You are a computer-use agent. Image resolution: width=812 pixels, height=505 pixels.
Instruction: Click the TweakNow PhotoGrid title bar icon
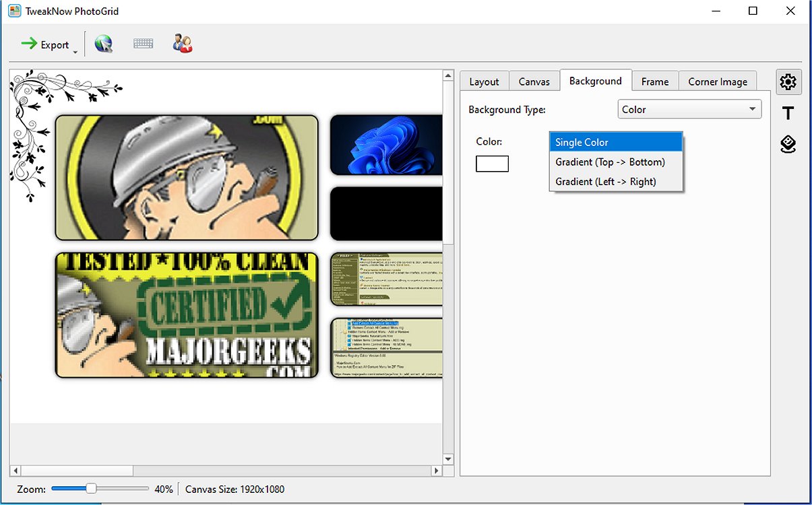[14, 11]
